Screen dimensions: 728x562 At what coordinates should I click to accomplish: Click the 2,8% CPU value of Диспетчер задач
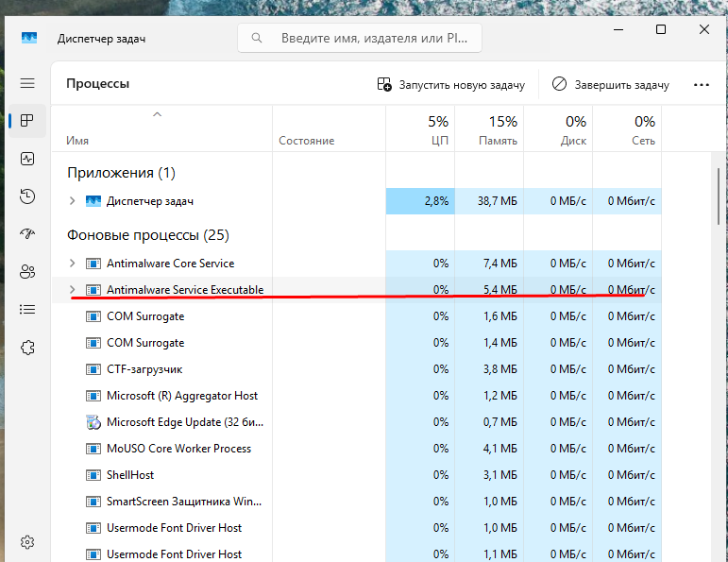(436, 201)
